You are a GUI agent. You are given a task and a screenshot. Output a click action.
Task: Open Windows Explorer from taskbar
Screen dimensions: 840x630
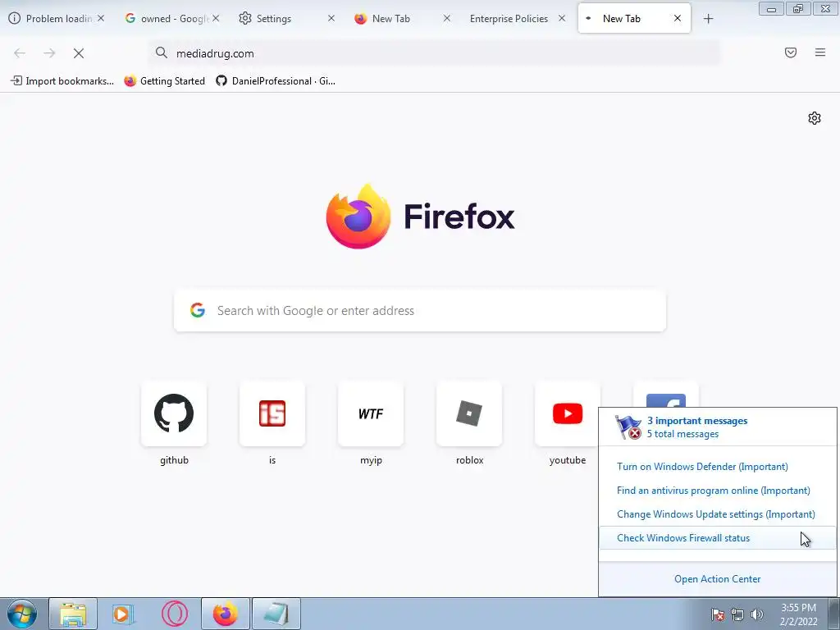tap(73, 614)
